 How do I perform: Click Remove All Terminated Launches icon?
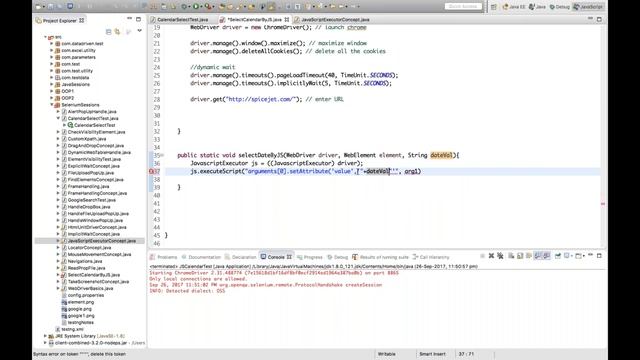(x=500, y=256)
